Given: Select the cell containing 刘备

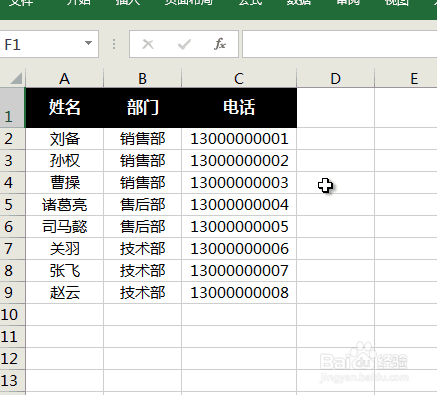Looking at the screenshot, I should pyautogui.click(x=65, y=139).
